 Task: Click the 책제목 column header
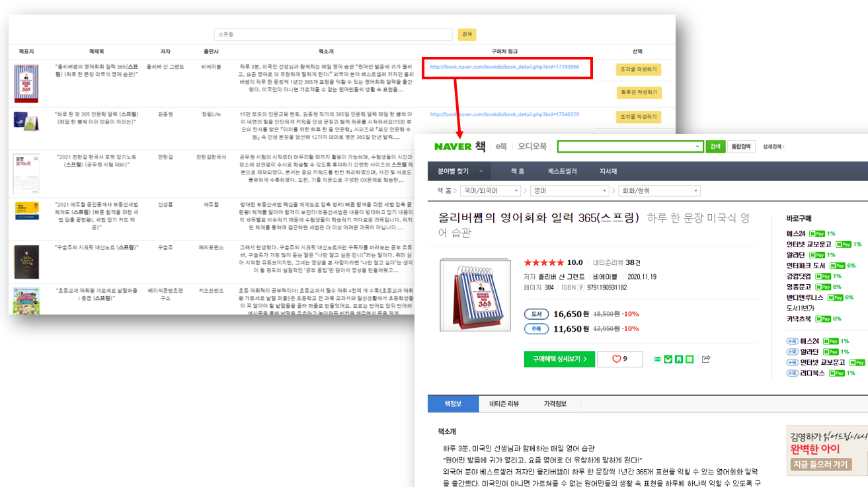[97, 51]
